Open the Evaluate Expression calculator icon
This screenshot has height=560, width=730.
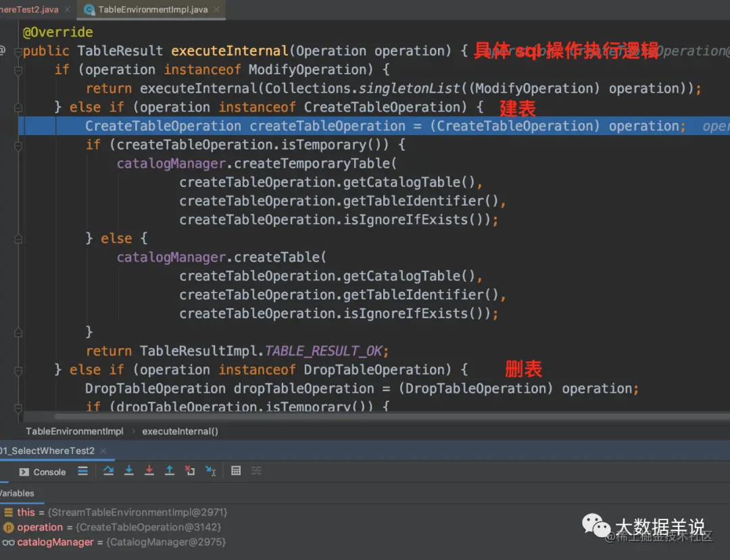(x=236, y=471)
